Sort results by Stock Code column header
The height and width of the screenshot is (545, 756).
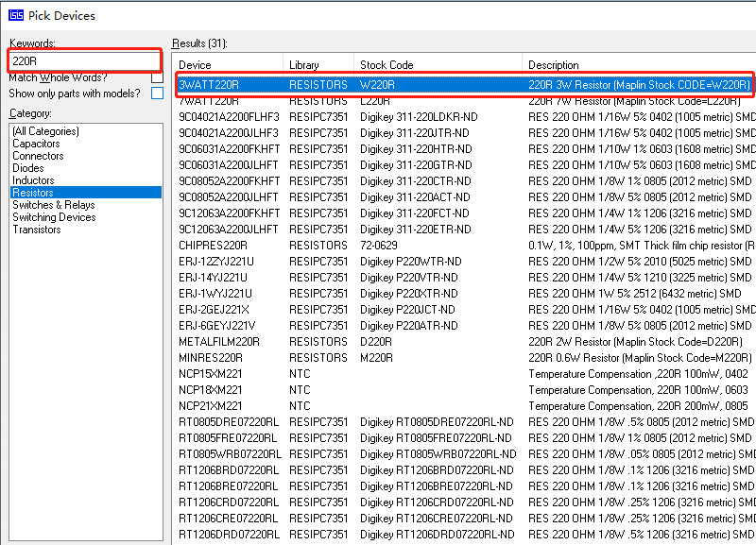438,64
